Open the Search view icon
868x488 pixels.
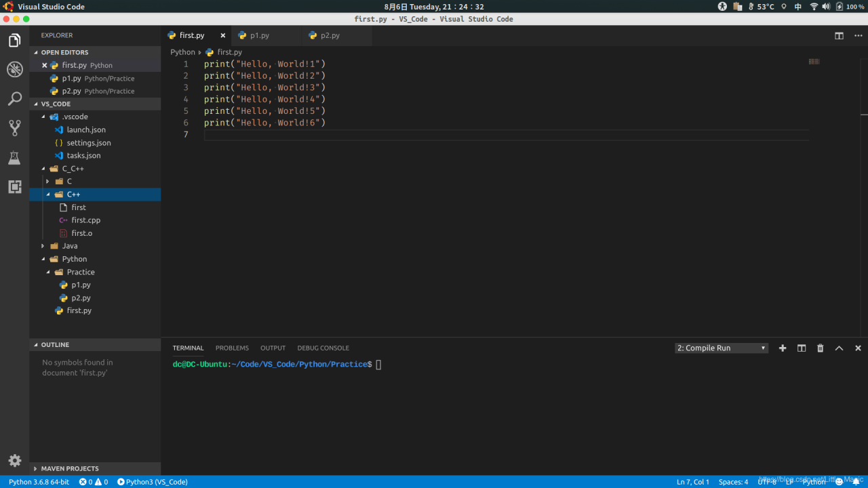coord(14,99)
